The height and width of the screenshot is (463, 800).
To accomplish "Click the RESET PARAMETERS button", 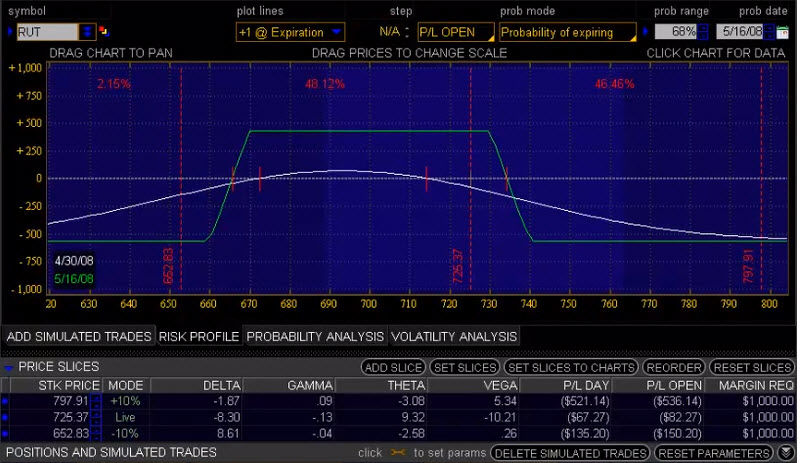I will [x=714, y=453].
